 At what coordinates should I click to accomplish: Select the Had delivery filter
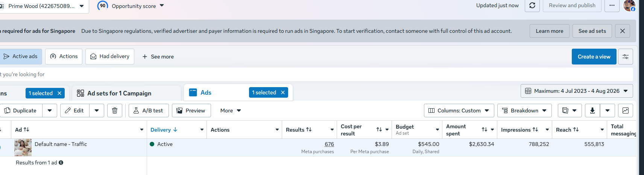pos(110,57)
